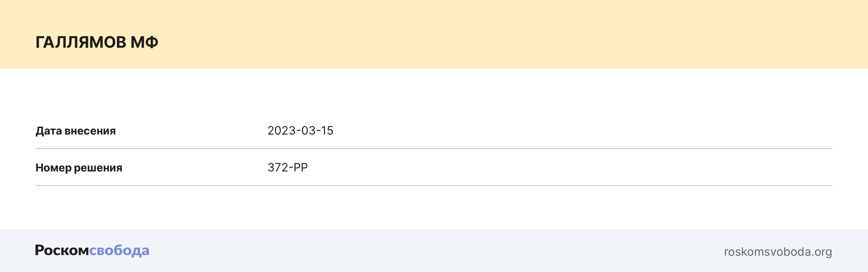Viewport: 868px width, 272px height.
Task: Click the word Дата in the first row
Action: [x=49, y=131]
